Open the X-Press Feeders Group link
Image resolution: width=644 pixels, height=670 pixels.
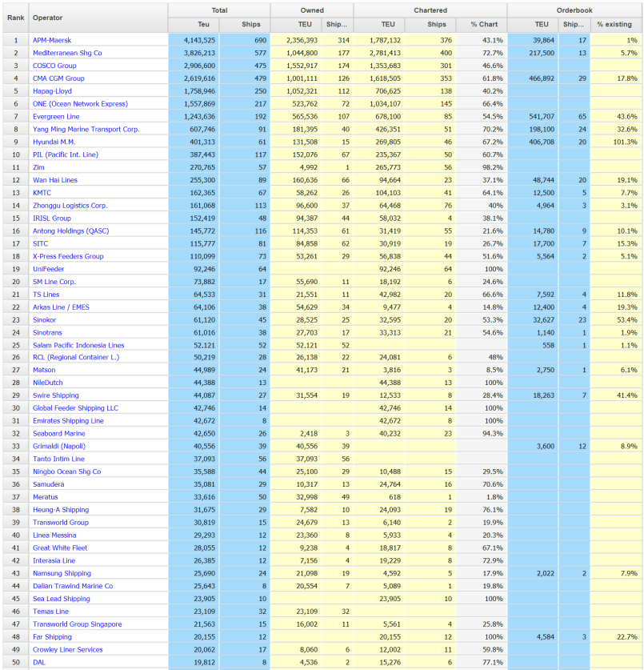[x=68, y=256]
